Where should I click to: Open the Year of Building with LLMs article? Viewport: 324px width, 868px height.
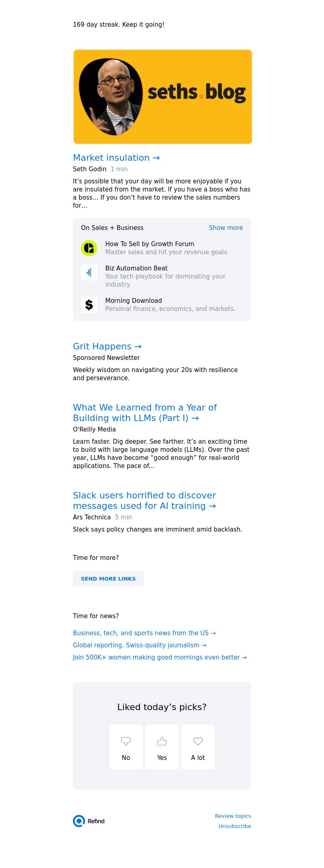[x=145, y=413]
